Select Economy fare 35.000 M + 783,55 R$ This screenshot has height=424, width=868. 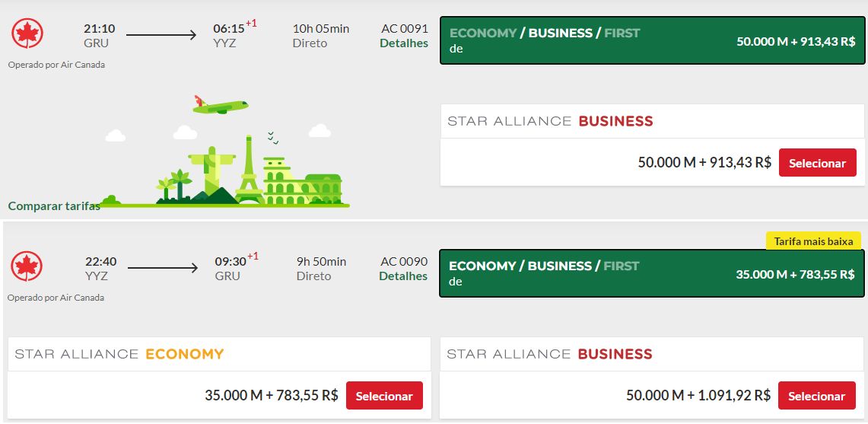coord(384,396)
